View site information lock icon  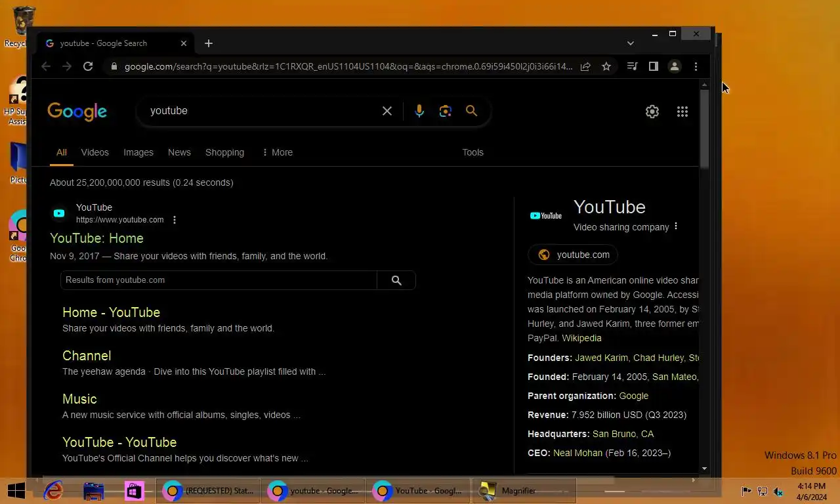[x=114, y=66]
